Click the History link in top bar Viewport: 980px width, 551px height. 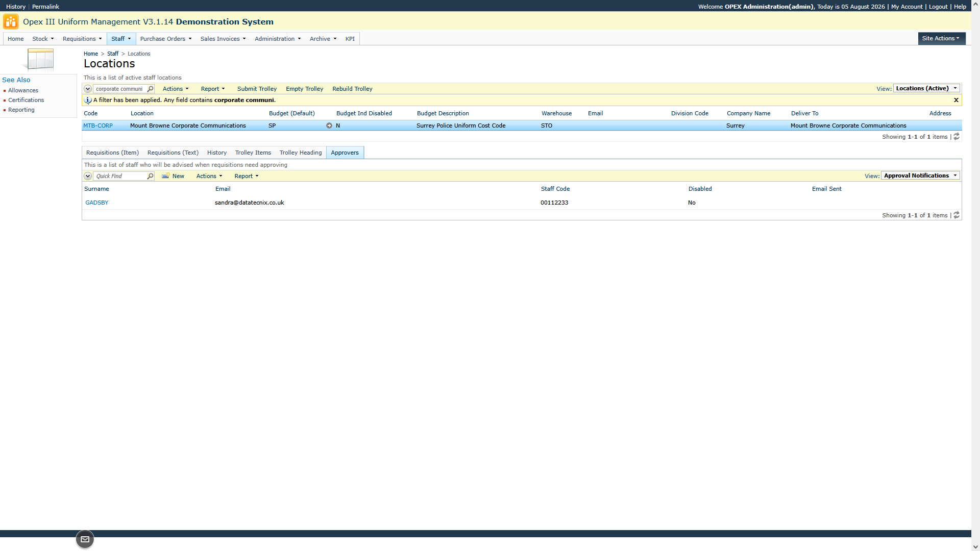pos(16,7)
